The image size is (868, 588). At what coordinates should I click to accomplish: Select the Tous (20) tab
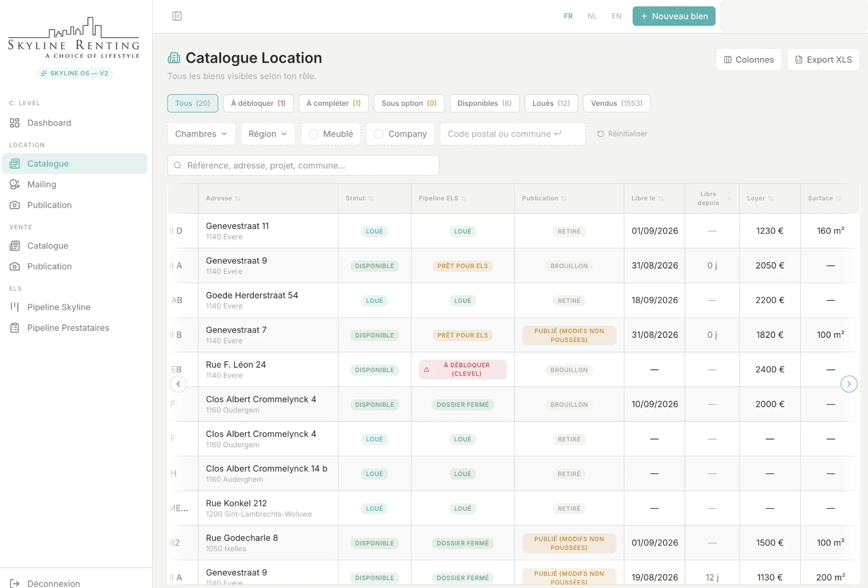[x=193, y=103]
